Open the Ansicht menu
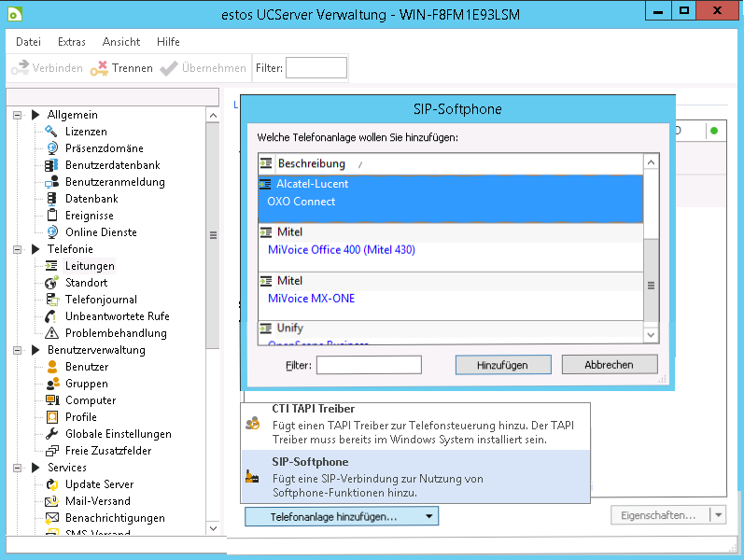Viewport: 744px width, 560px height. click(x=121, y=42)
